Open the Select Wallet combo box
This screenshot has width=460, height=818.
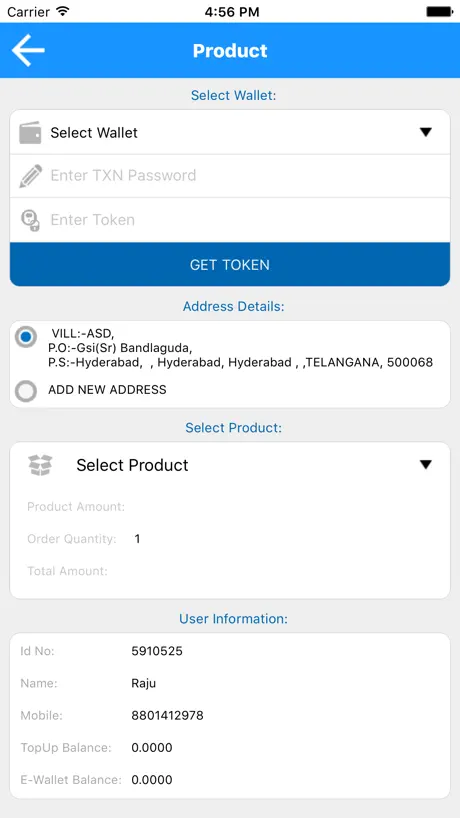230,133
